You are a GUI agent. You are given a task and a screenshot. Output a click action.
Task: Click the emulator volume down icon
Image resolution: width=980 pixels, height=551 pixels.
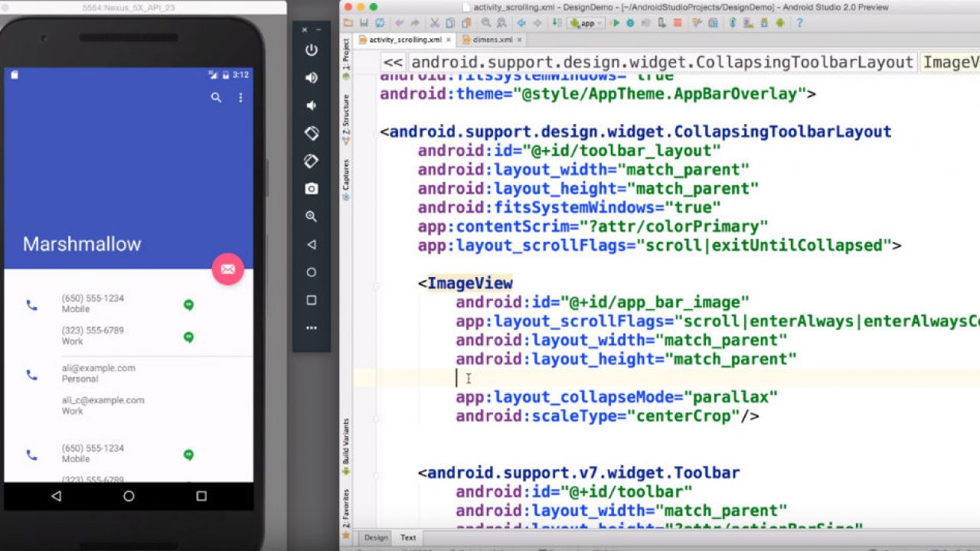coord(311,106)
